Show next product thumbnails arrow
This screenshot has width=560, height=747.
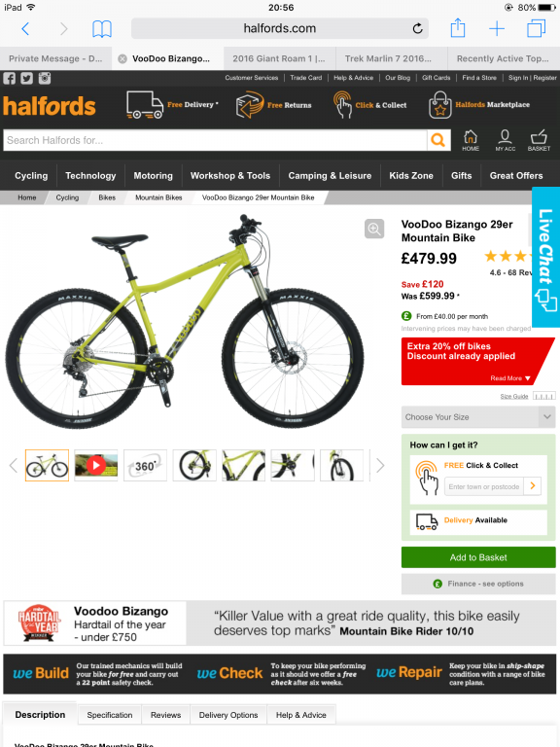tap(380, 466)
